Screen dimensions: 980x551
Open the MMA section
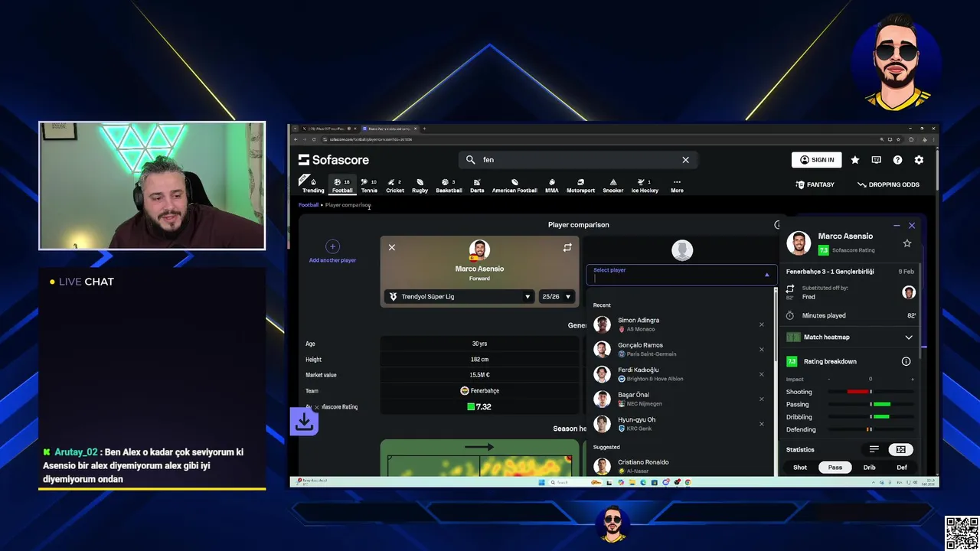(x=551, y=185)
